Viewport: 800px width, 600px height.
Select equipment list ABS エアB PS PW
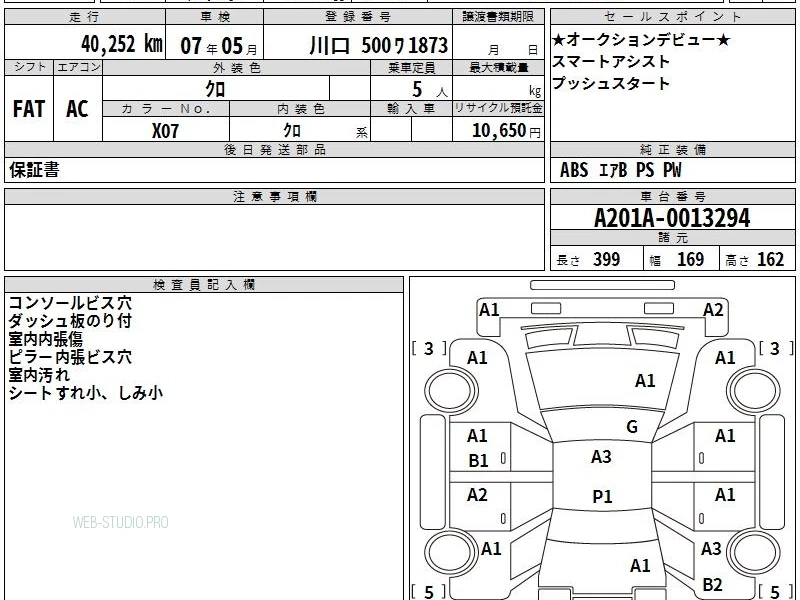[620, 170]
